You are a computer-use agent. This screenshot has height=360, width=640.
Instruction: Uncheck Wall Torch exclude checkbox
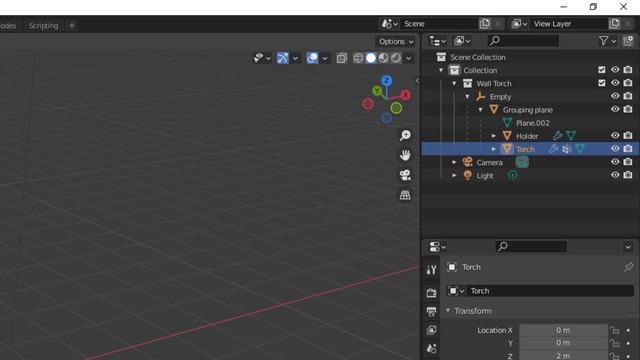pyautogui.click(x=602, y=83)
